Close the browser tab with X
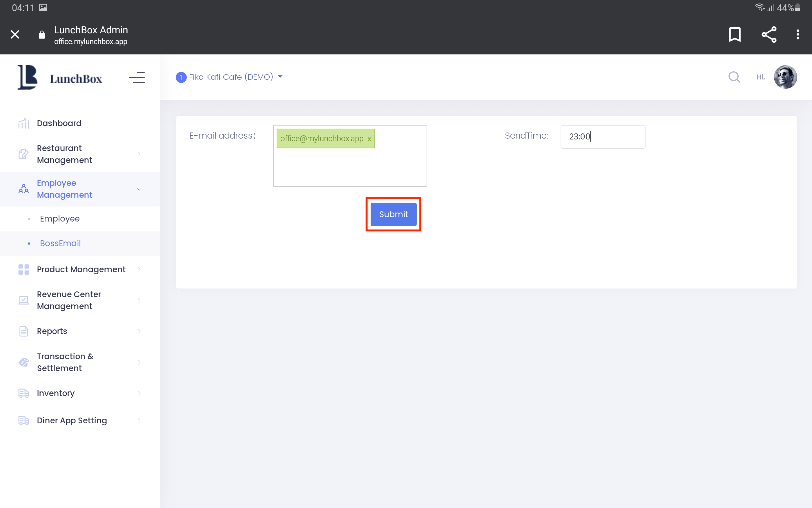The width and height of the screenshot is (812, 508). [15, 34]
